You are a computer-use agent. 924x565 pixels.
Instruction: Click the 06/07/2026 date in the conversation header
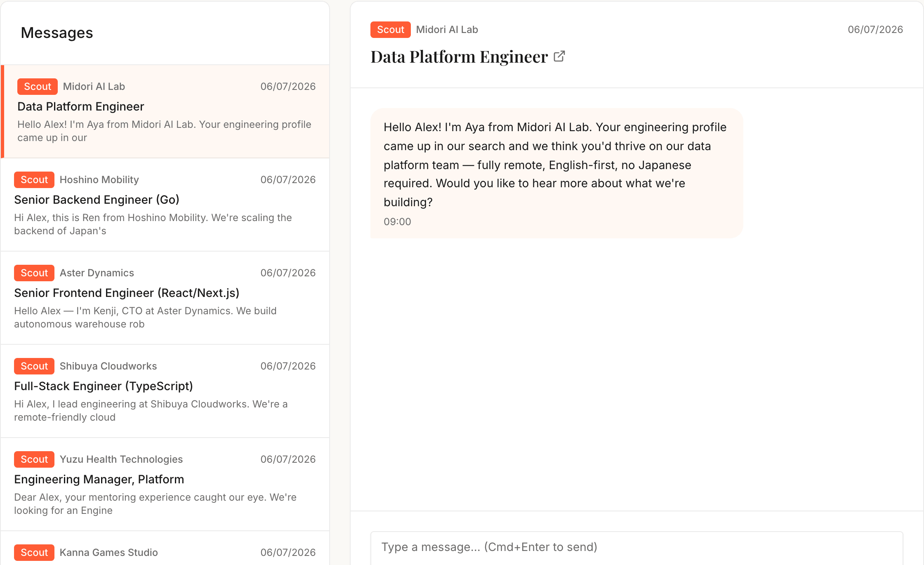(x=875, y=30)
